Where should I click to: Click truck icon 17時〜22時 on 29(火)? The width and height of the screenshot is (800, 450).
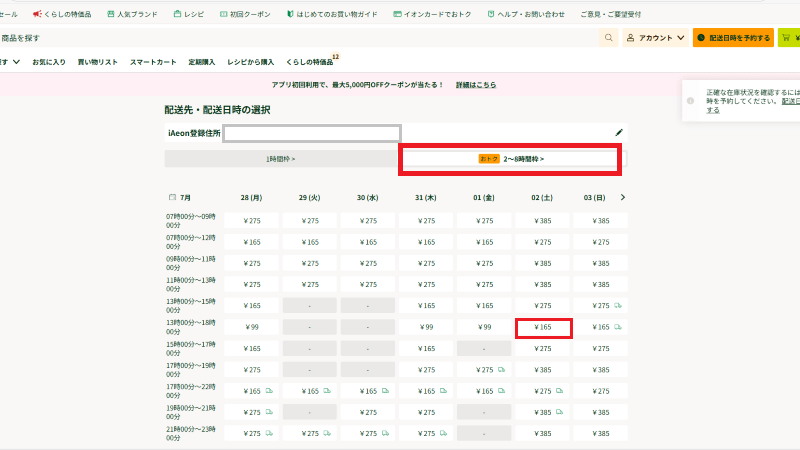click(327, 391)
